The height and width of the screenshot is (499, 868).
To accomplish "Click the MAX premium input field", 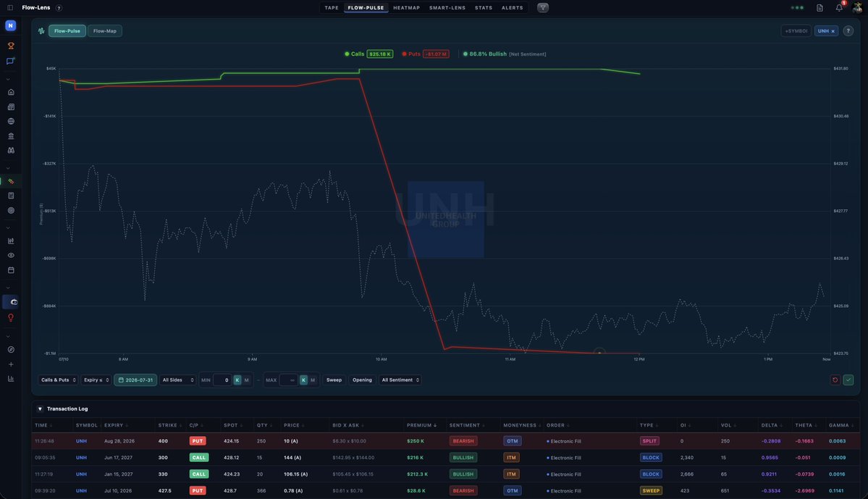I will coord(288,380).
